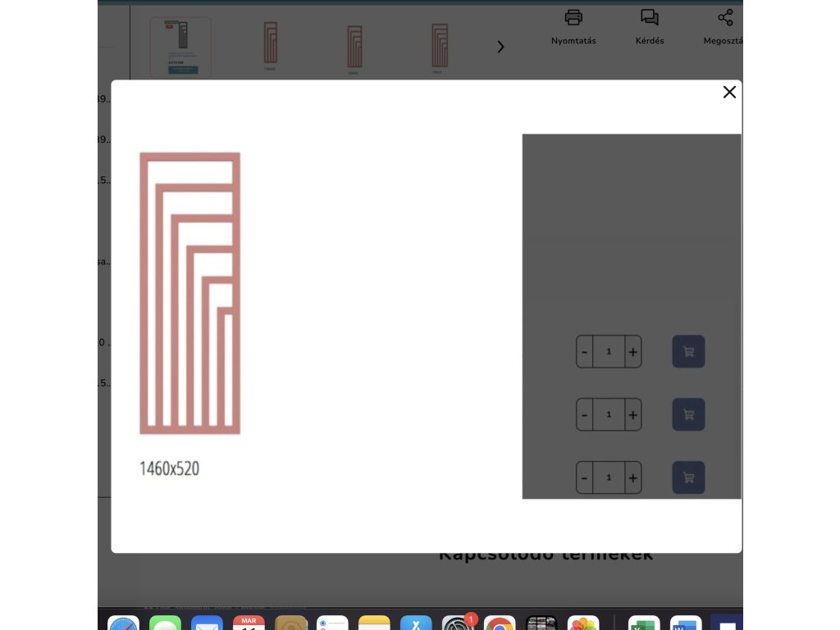Decrease quantity in the top product row
This screenshot has width=840, height=630.
pos(584,352)
